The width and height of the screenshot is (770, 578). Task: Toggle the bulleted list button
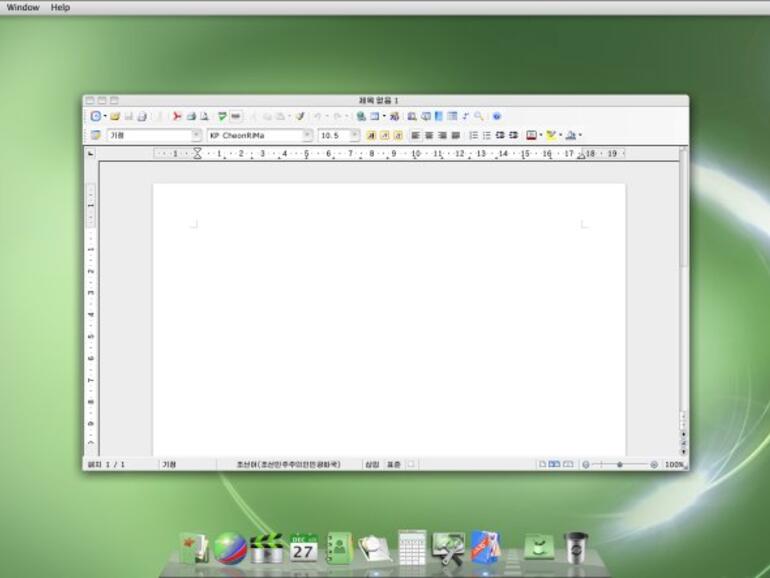click(486, 135)
